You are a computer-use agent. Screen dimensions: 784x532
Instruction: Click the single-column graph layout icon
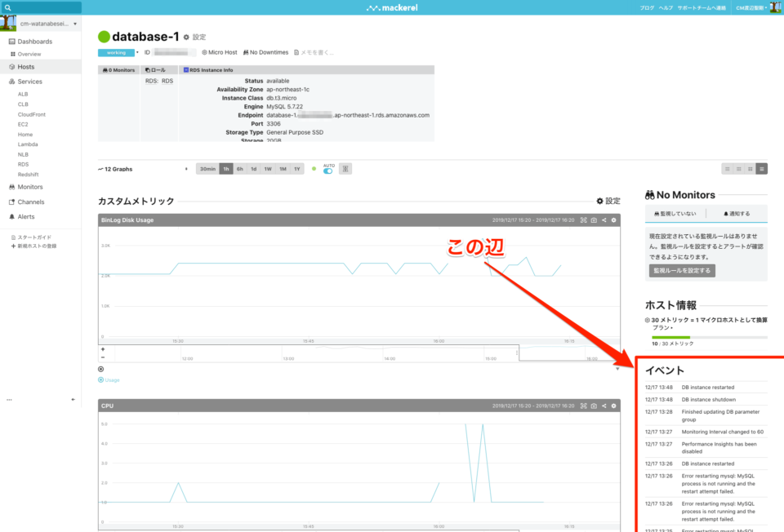click(x=762, y=168)
